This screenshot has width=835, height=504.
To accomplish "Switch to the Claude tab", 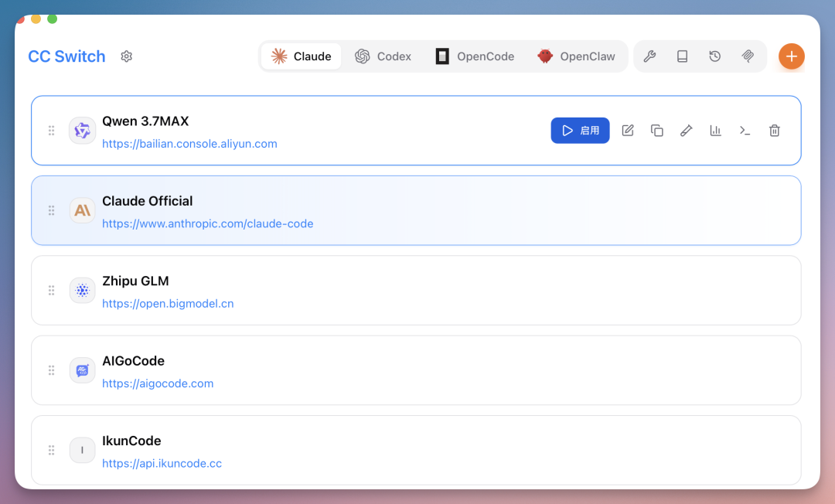I will (x=302, y=56).
